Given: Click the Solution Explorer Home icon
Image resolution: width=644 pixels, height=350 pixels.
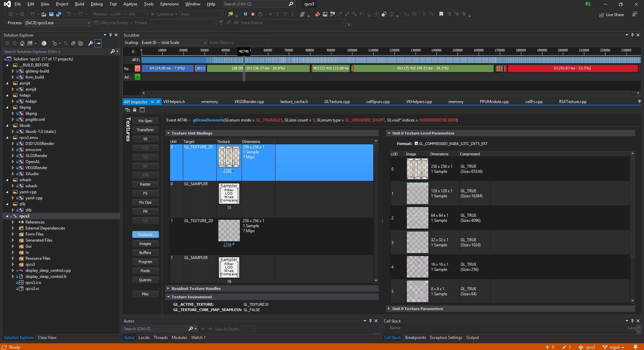Looking at the screenshot, I should [22, 43].
